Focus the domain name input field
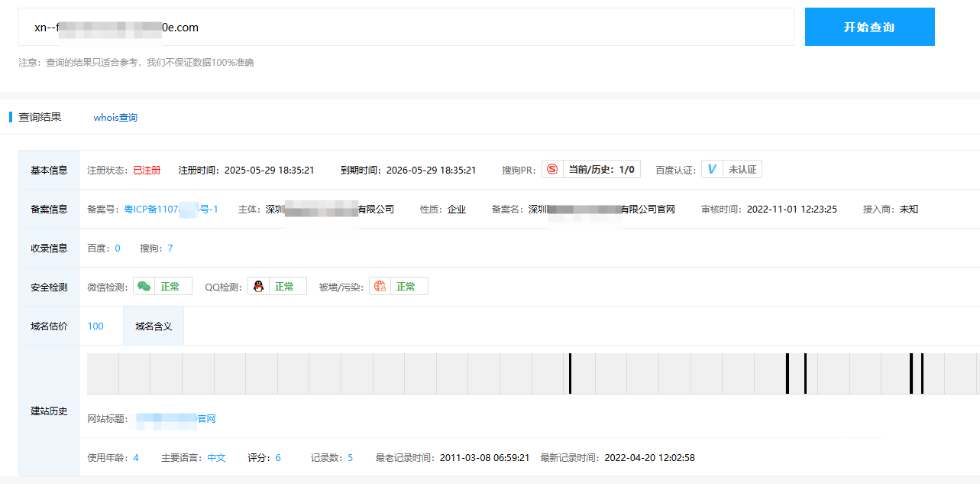The width and height of the screenshot is (980, 484). pyautogui.click(x=406, y=28)
